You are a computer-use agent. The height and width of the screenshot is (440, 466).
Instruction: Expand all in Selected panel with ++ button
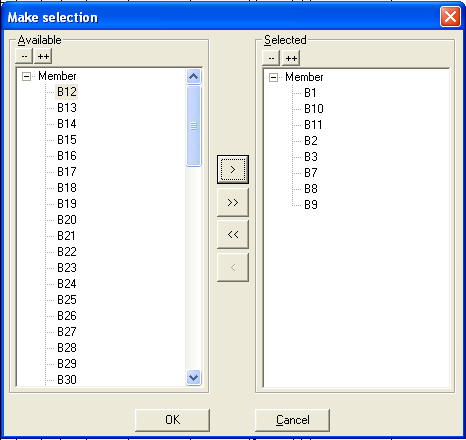(291, 58)
